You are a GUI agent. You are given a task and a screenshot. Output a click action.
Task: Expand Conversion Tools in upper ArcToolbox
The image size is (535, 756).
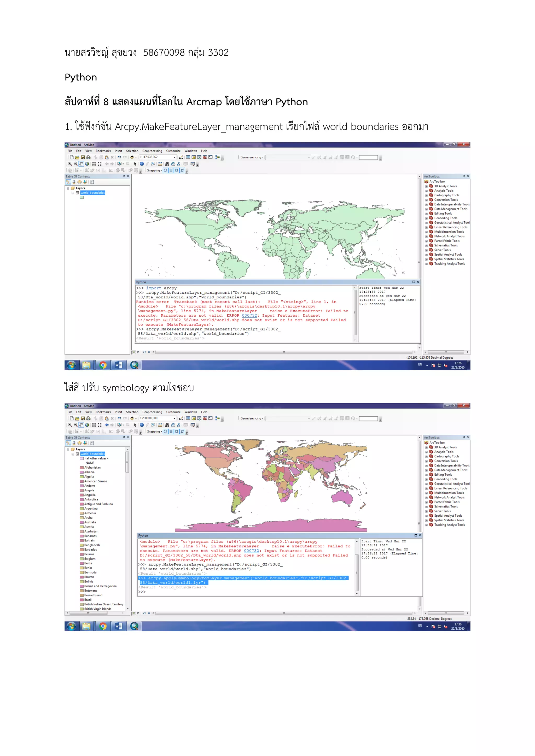pos(426,200)
